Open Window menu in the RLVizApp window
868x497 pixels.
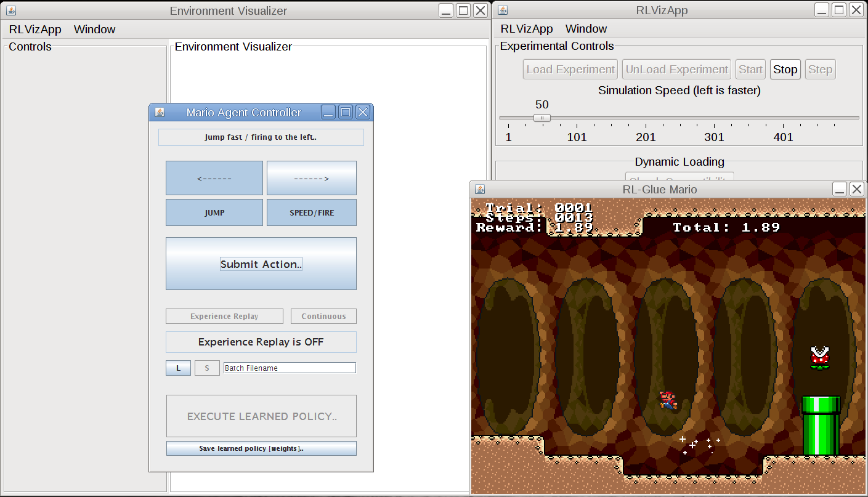tap(586, 28)
